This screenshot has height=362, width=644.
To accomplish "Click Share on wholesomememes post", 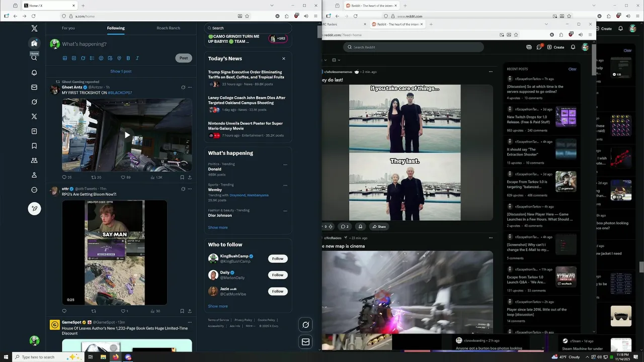I will 378,227.
